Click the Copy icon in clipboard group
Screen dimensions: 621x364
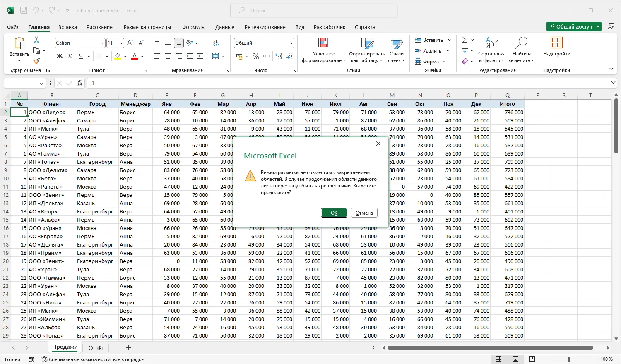[36, 50]
